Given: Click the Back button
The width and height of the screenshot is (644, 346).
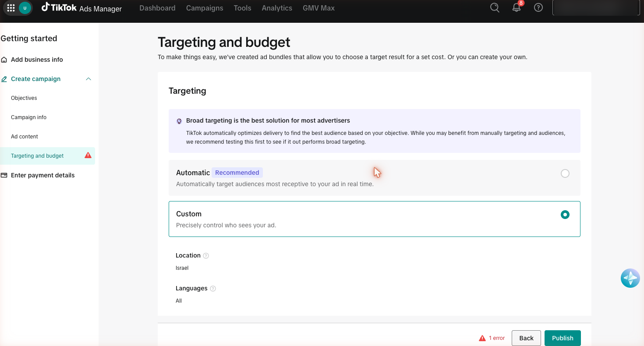Looking at the screenshot, I should click(x=526, y=338).
